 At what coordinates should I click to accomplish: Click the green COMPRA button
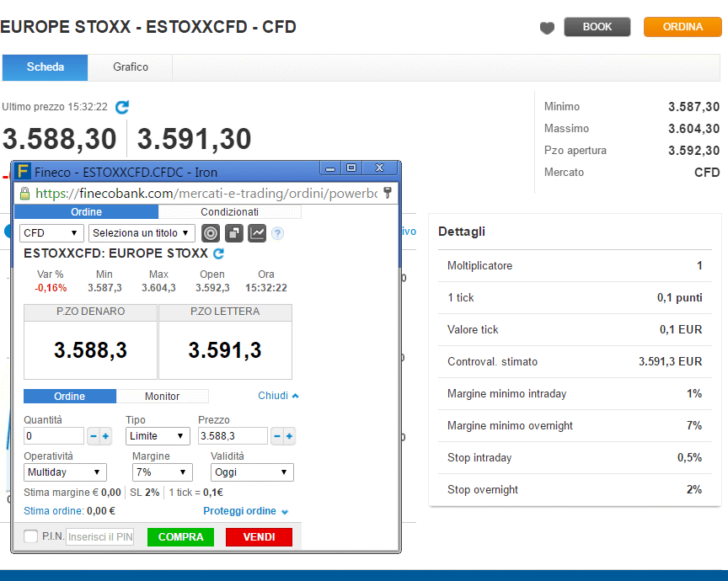(180, 537)
